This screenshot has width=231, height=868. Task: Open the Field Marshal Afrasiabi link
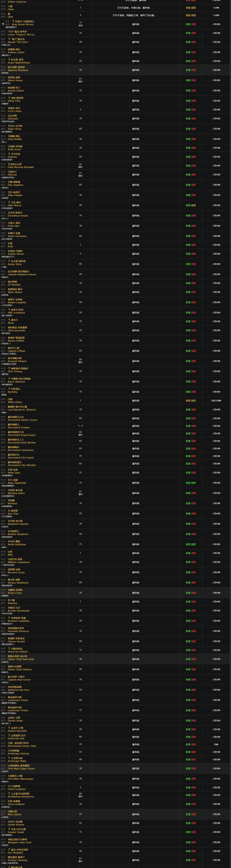[x=21, y=167]
